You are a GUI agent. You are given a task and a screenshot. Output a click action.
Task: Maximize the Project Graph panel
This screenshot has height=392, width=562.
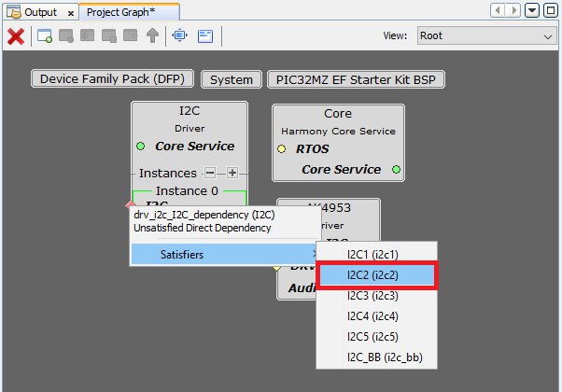[549, 10]
